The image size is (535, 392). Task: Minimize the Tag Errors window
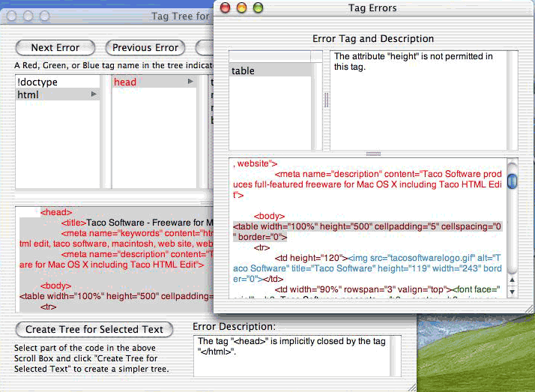point(241,7)
